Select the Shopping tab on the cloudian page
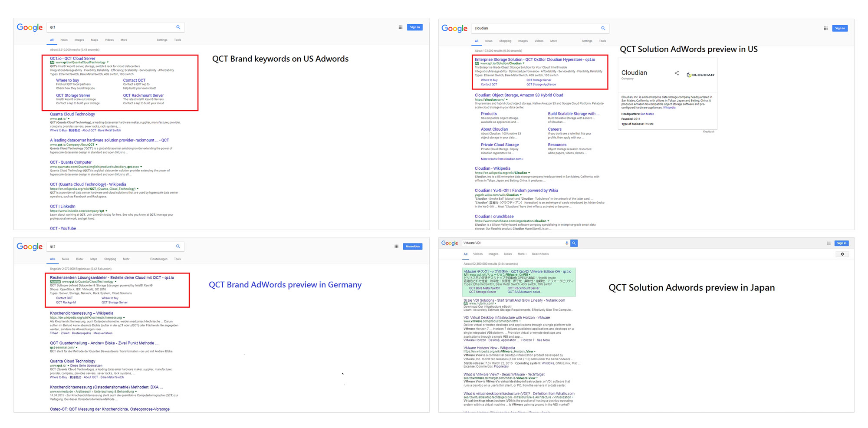The image size is (868, 428). point(505,41)
